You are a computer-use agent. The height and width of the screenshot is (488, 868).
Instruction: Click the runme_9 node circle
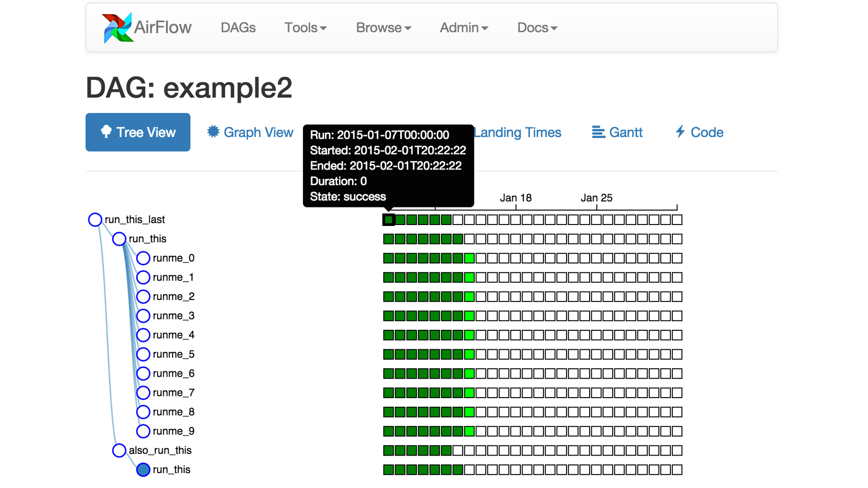click(x=143, y=431)
